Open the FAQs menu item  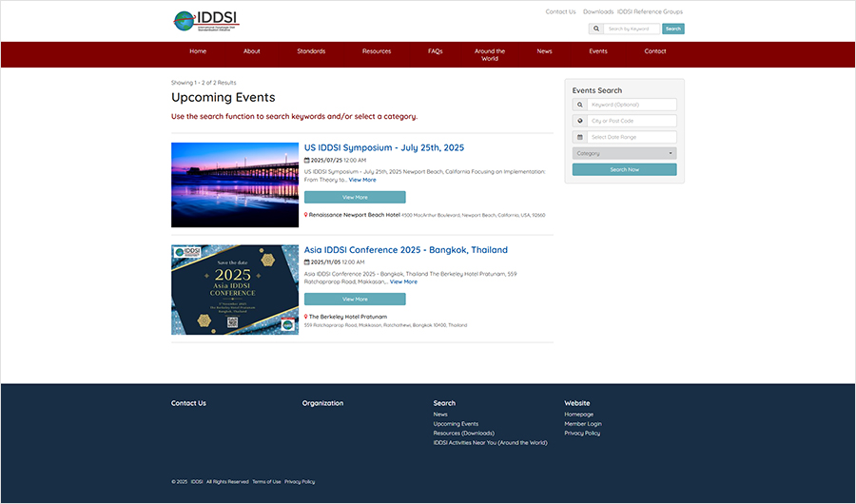click(435, 51)
